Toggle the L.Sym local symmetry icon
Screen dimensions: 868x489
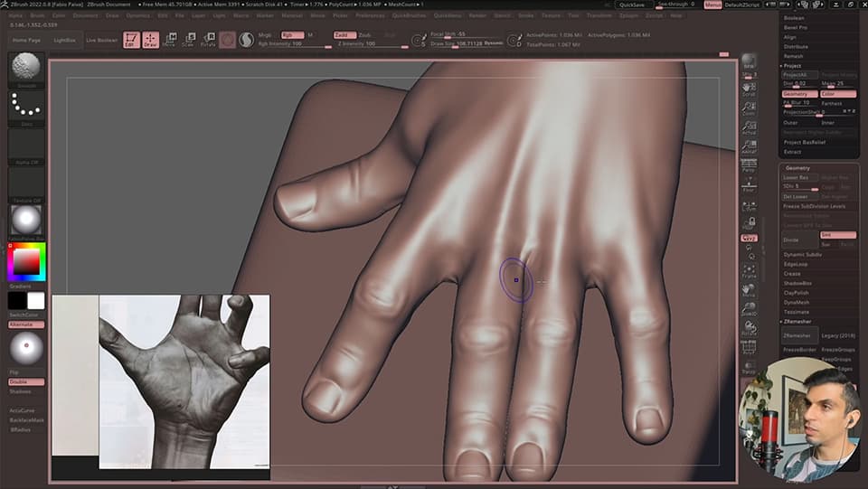pos(749,206)
